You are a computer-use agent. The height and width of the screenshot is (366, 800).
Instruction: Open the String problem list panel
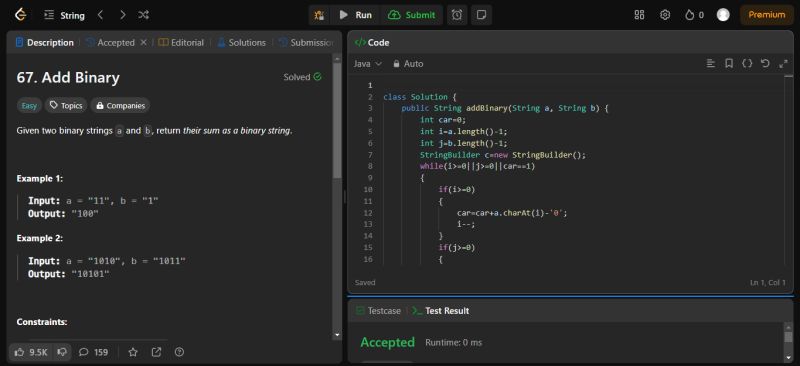point(64,15)
